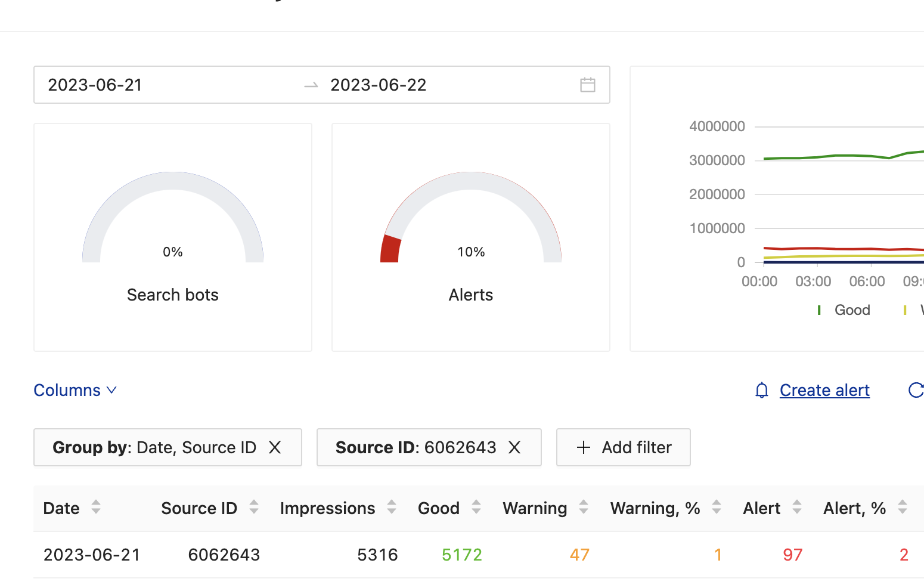Open the Source ID filter chip
The height and width of the screenshot is (588, 924).
416,447
